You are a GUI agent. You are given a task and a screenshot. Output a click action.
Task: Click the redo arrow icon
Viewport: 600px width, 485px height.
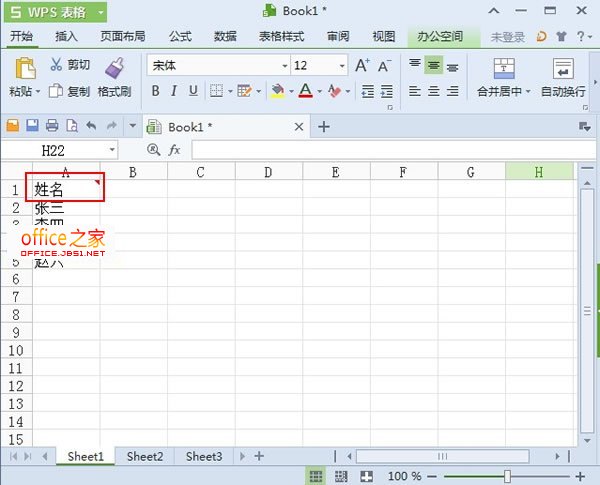[x=112, y=125]
